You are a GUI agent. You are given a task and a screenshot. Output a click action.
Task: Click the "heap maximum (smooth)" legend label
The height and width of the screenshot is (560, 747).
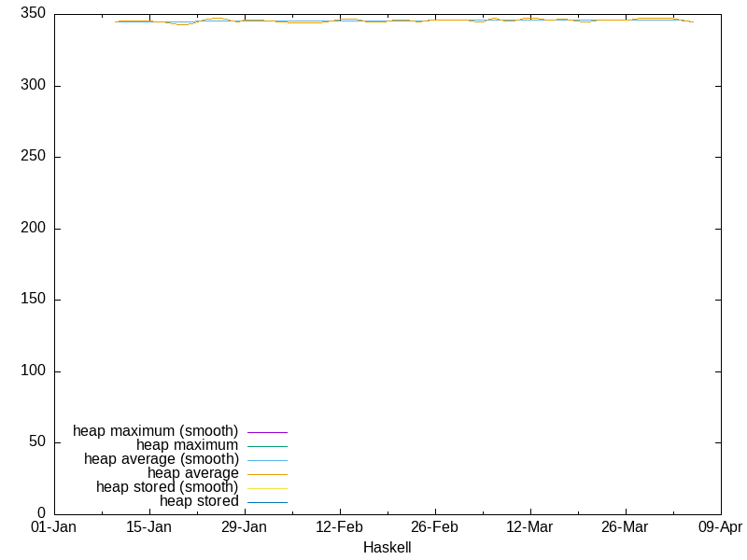click(155, 431)
